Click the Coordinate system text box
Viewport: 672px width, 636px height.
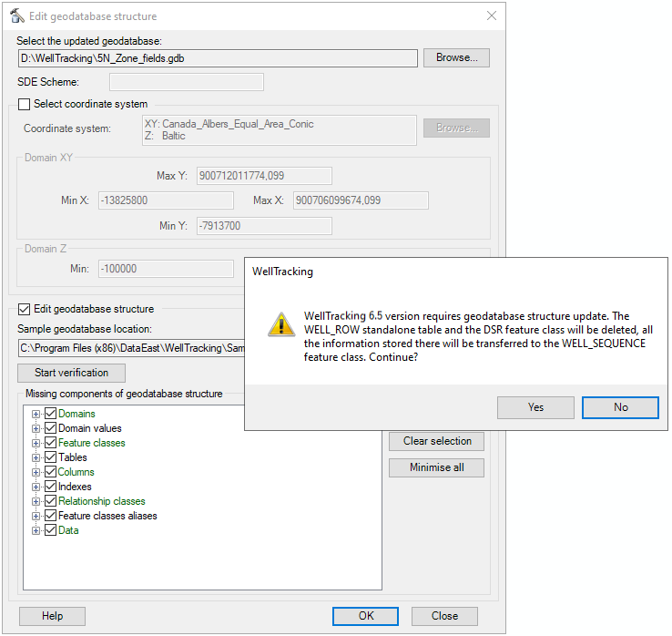[280, 130]
